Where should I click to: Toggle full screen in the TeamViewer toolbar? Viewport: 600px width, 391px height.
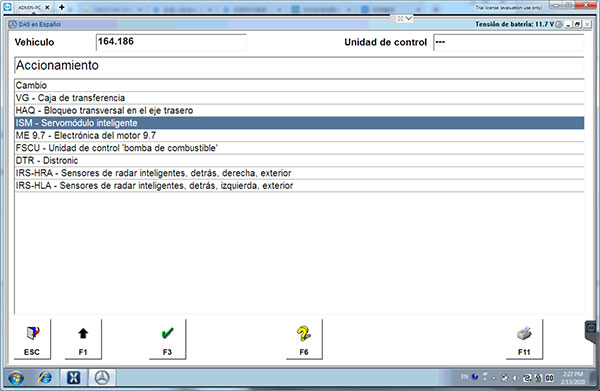coord(400,18)
